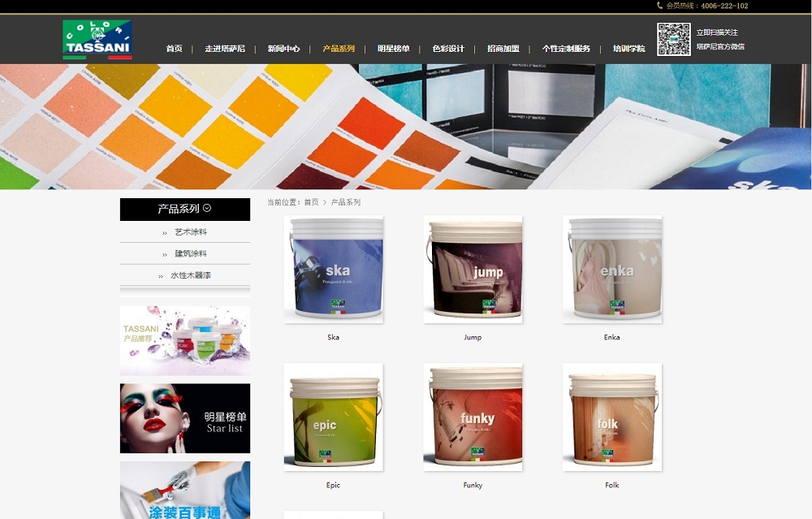Screen dimensions: 812x519
Task: Open the Funky paint bucket image
Action: (473, 417)
